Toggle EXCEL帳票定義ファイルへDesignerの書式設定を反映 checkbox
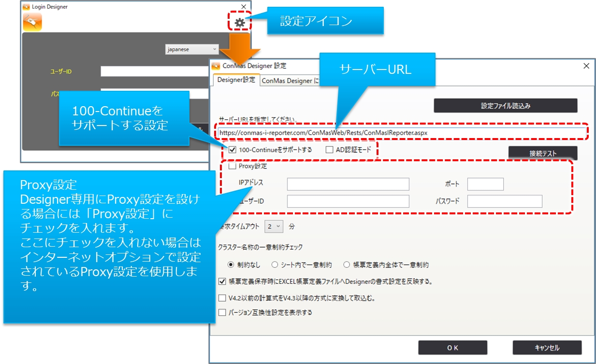The width and height of the screenshot is (596, 364). [x=222, y=281]
